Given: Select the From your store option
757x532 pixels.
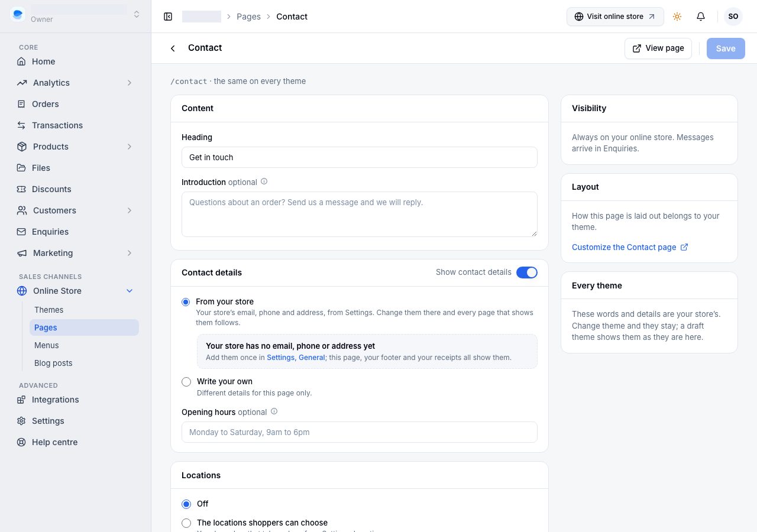Looking at the screenshot, I should (186, 302).
